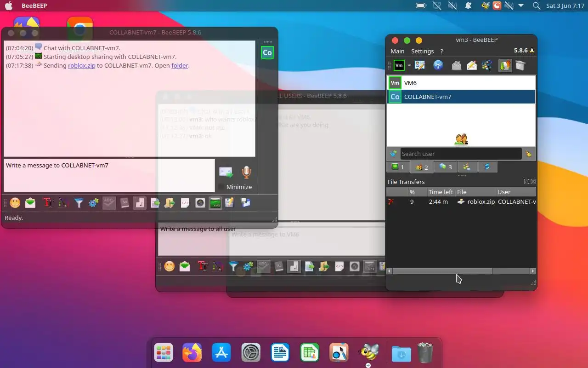Cancel roblox.zip transfer with red X
This screenshot has height=368, width=588.
tap(391, 201)
